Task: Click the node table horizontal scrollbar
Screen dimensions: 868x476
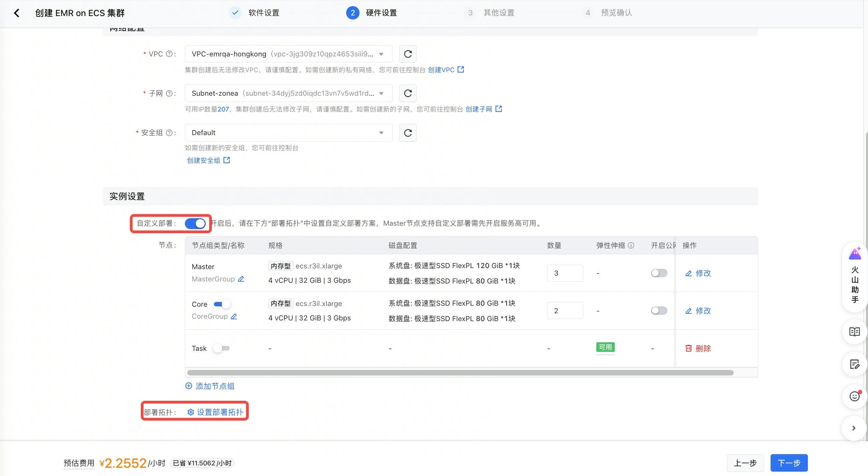Action: 460,373
